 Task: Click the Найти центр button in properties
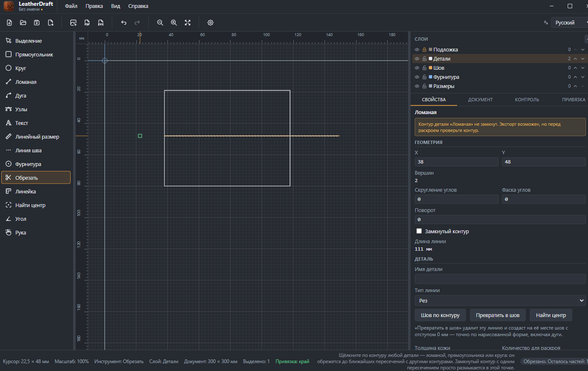click(551, 315)
